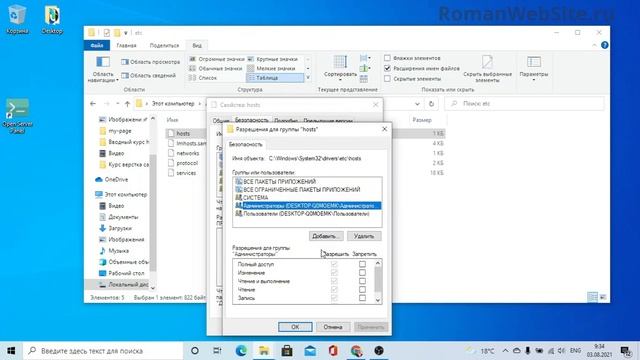Select Large icons layout

coord(272,59)
